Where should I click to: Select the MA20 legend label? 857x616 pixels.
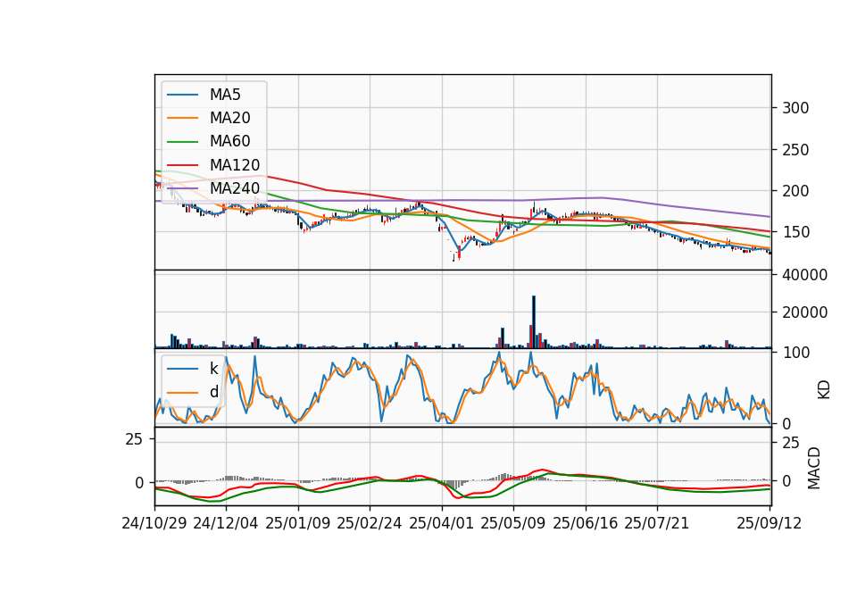coord(229,118)
